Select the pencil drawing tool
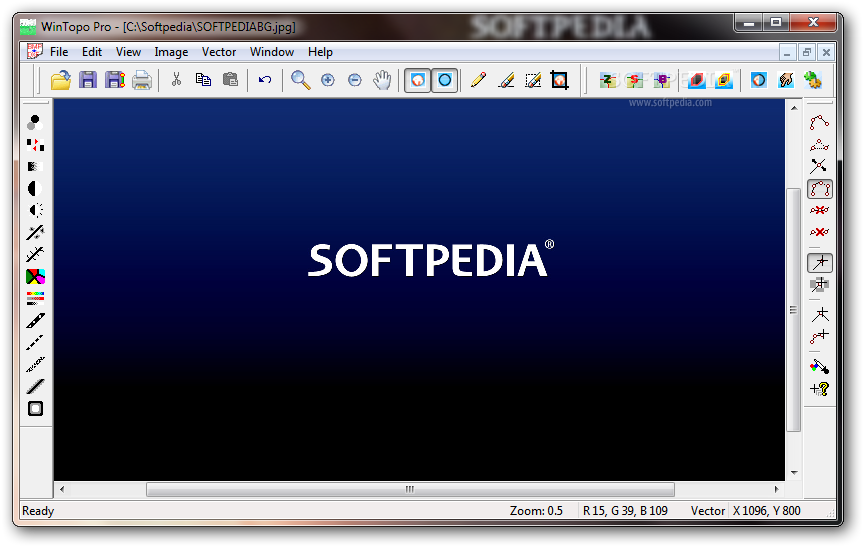 (479, 80)
